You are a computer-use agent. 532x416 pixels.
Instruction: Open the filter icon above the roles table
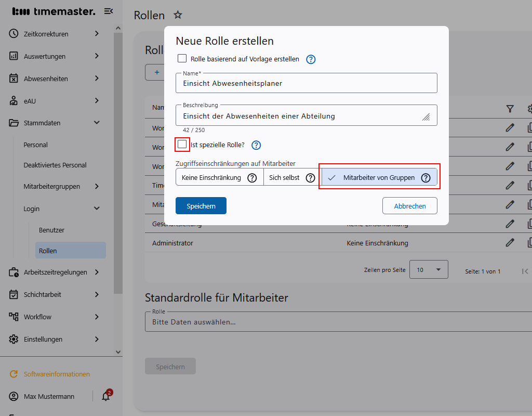pos(510,109)
